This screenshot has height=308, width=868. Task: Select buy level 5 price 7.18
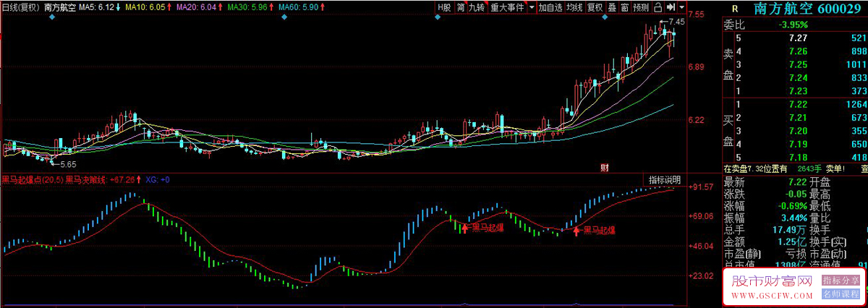[x=798, y=157]
